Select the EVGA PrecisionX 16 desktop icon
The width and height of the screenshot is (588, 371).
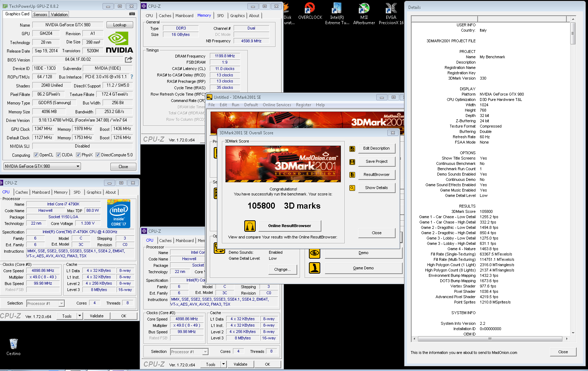(391, 14)
